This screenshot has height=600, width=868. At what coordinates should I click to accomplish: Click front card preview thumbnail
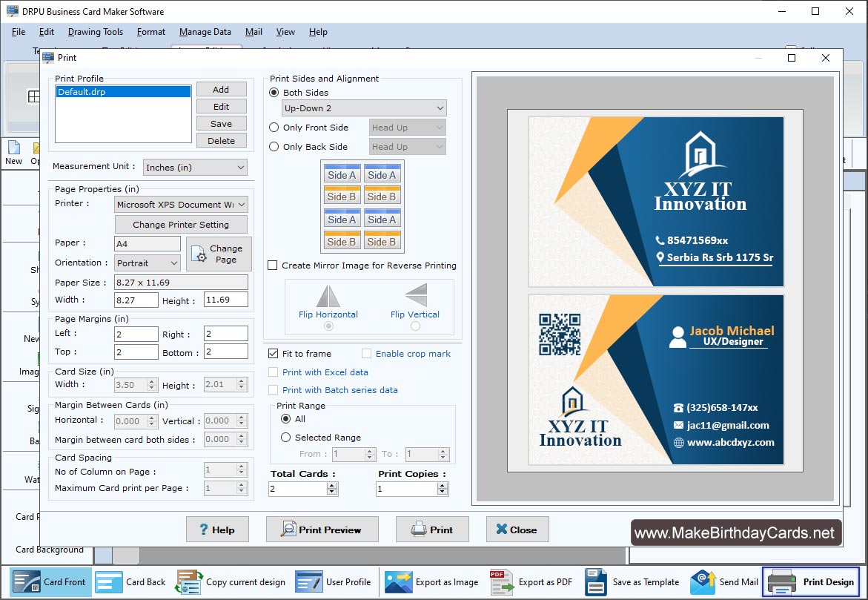(x=656, y=202)
